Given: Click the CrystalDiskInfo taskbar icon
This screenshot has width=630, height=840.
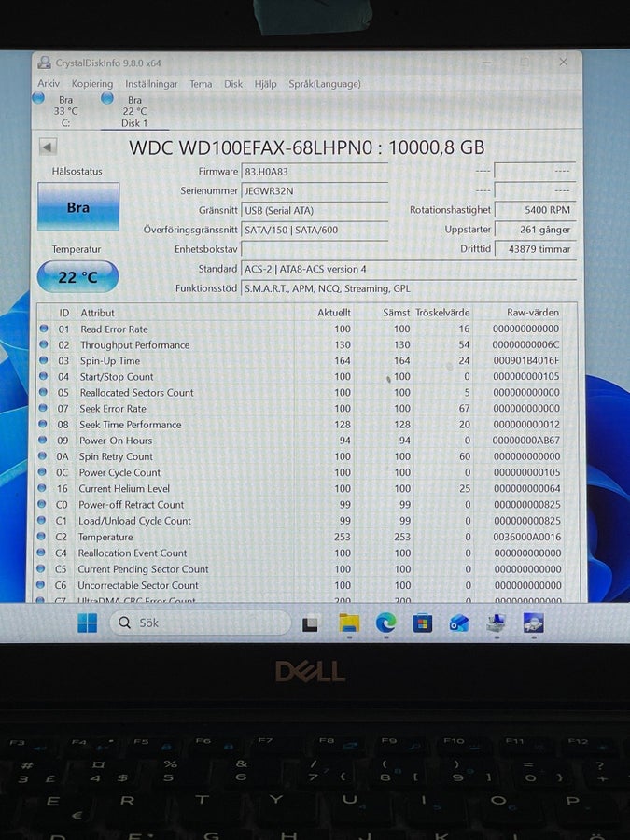Looking at the screenshot, I should pos(533,623).
